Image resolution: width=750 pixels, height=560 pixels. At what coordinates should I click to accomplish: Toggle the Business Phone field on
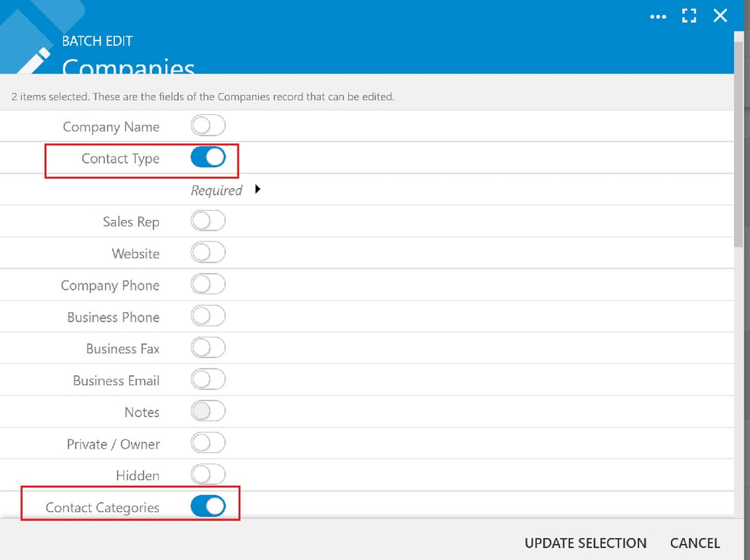click(208, 316)
